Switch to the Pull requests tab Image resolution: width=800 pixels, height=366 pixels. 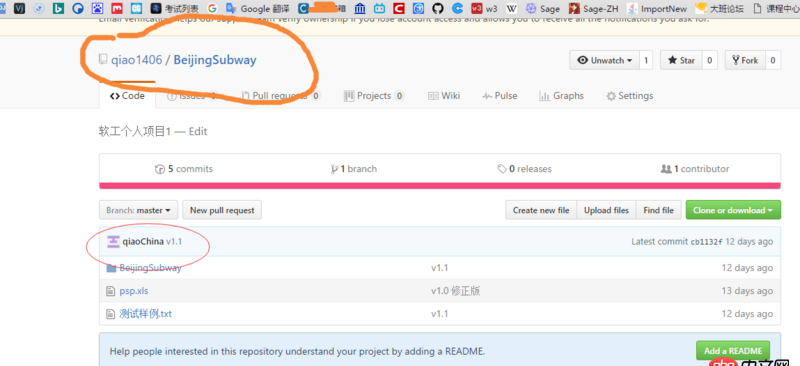click(x=280, y=96)
